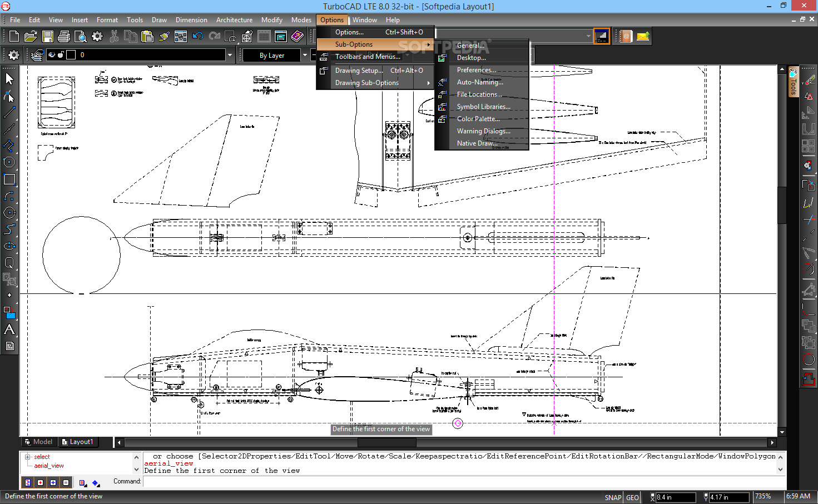Click the Redo arrow icon
Screen dimensions: 818x504
click(214, 37)
